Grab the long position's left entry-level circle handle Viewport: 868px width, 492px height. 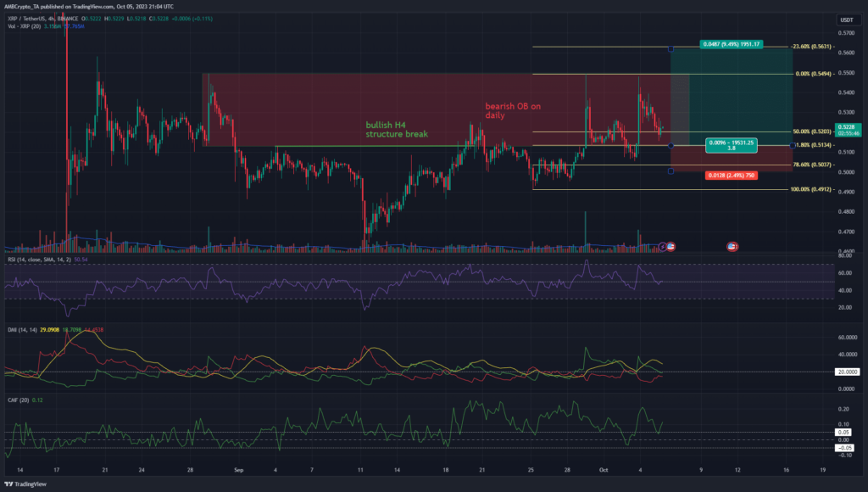670,146
